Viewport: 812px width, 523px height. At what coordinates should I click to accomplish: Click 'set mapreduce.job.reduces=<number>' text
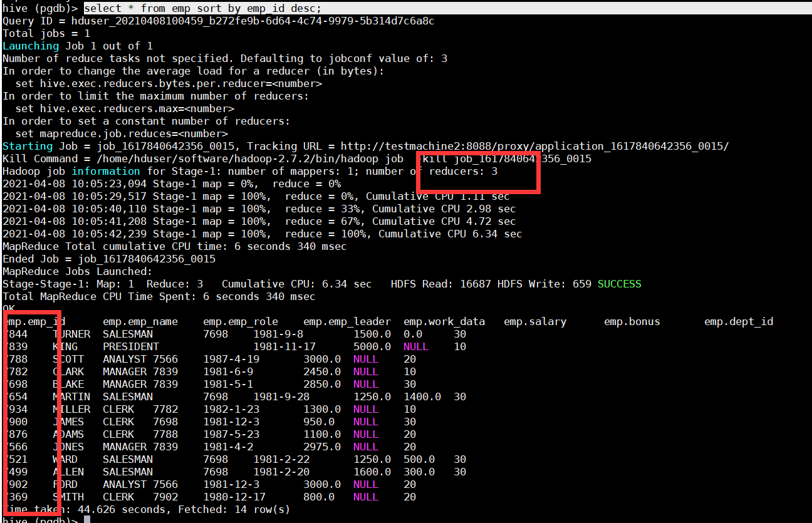(x=122, y=133)
